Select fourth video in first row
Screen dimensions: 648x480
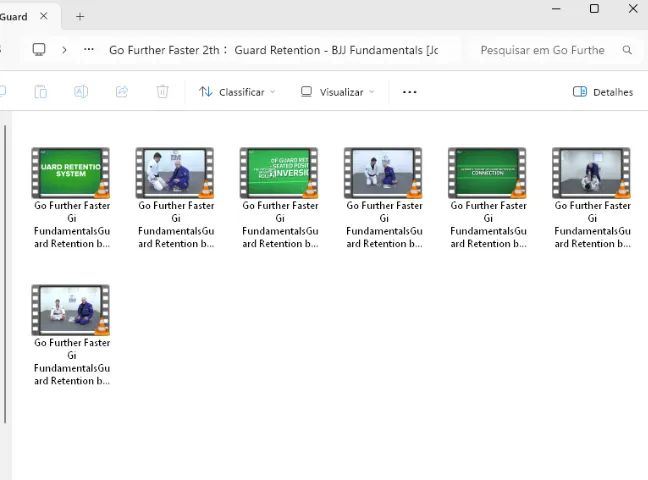[383, 173]
